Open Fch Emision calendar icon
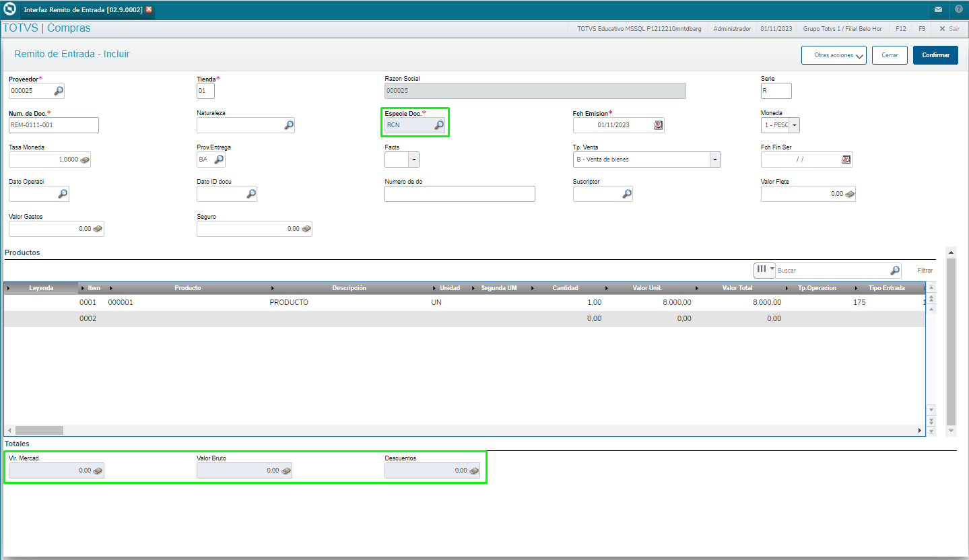The height and width of the screenshot is (560, 969). pyautogui.click(x=658, y=125)
